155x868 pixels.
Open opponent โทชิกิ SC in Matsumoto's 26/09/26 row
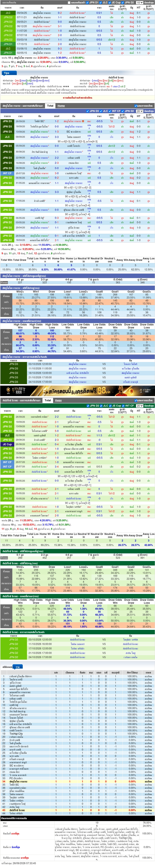(x=39, y=121)
